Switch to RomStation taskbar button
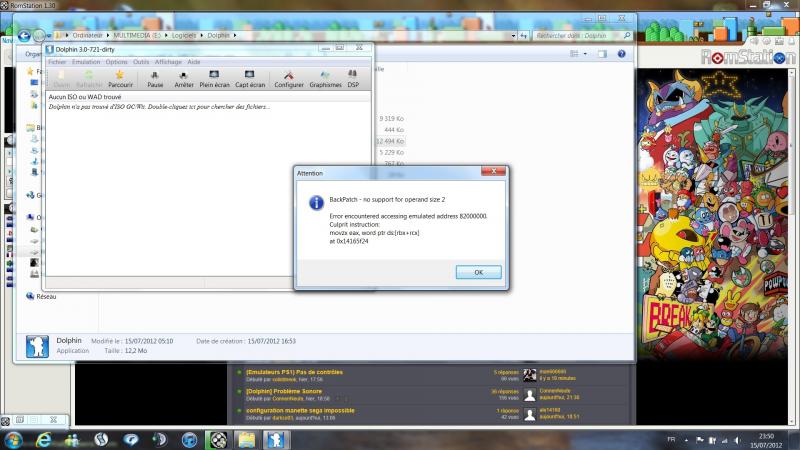Screen dimensions: 800x450 point(218,440)
